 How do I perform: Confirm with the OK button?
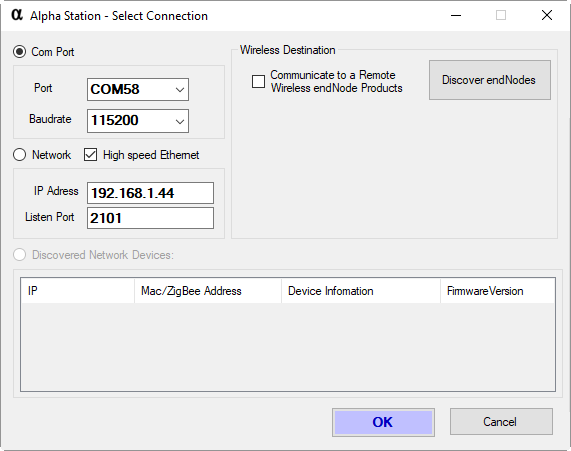point(383,422)
